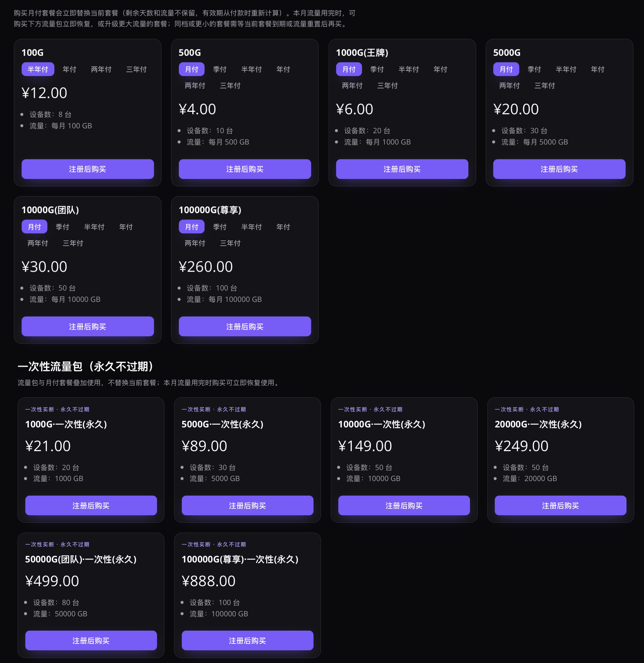Choose 半年付 on the 1000G(王牌) plan
This screenshot has height=663, width=644.
pyautogui.click(x=409, y=69)
